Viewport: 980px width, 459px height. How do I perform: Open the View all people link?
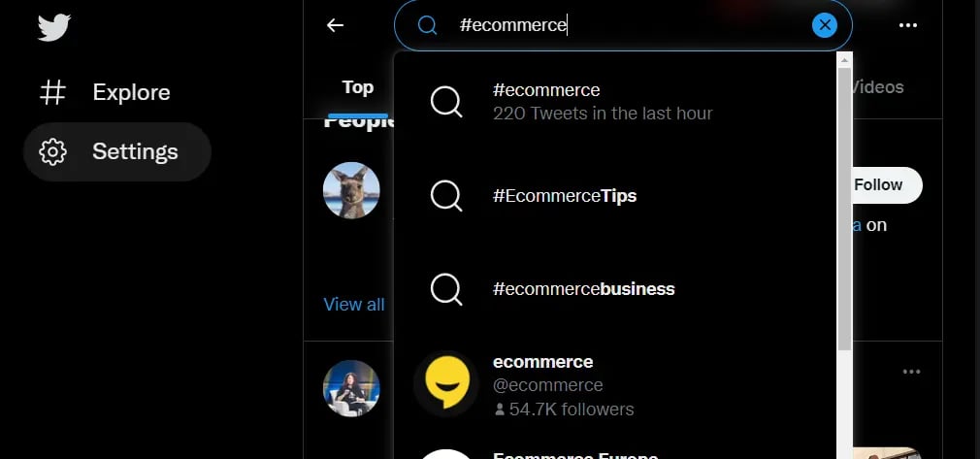tap(354, 305)
